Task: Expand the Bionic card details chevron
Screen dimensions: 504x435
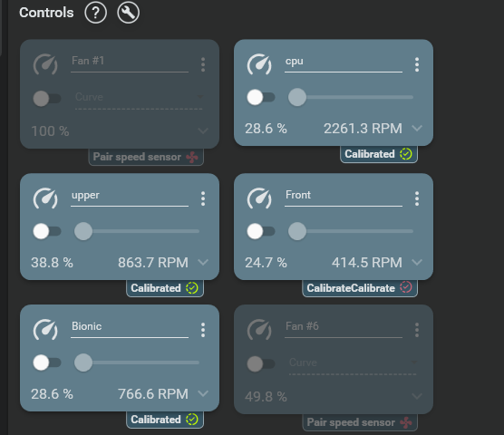Action: point(203,393)
